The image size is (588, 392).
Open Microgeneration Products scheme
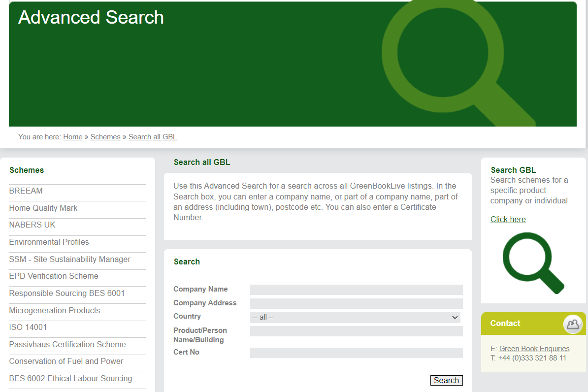tap(54, 311)
